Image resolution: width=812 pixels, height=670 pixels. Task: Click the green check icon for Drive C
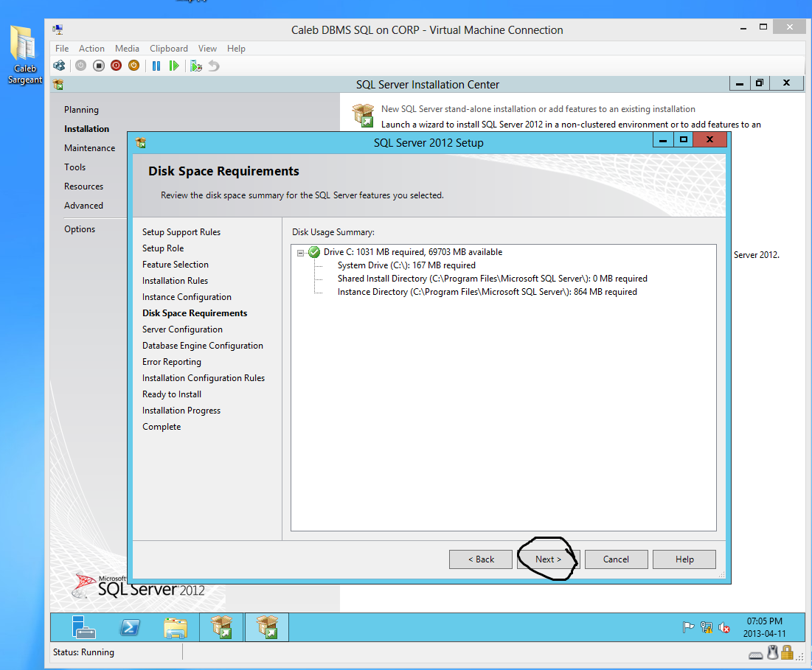[314, 252]
